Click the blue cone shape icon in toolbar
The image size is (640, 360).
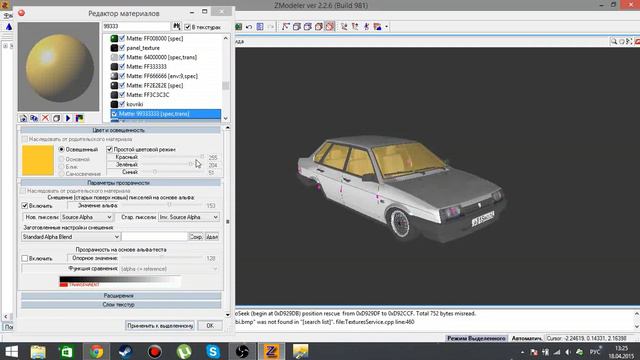(378, 27)
